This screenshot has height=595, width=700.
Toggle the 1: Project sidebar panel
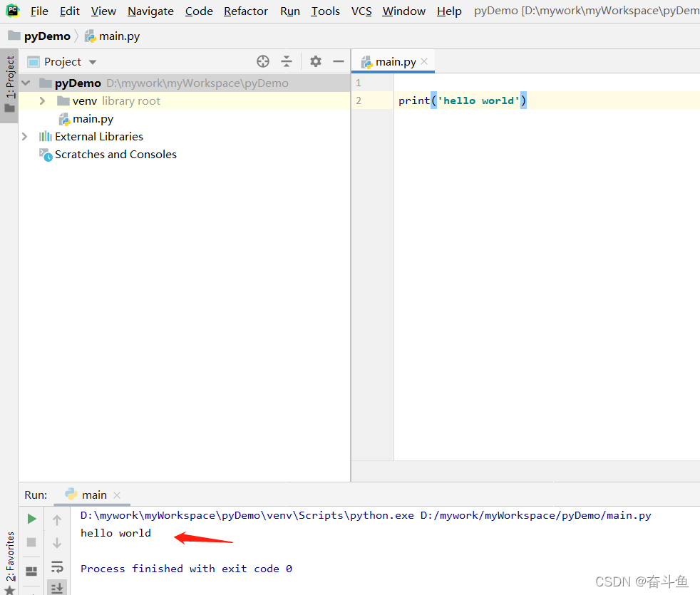pyautogui.click(x=9, y=75)
